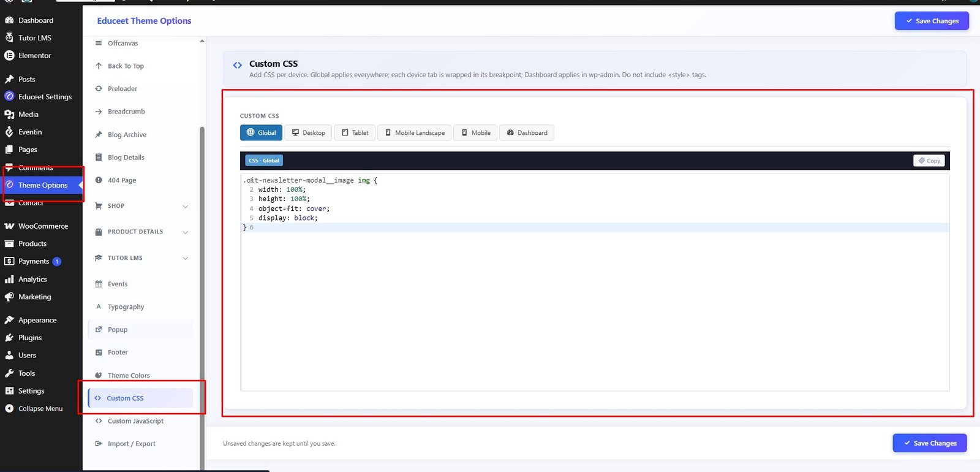The height and width of the screenshot is (472, 980).
Task: Expand the TUTOR LMS section
Action: tap(140, 259)
